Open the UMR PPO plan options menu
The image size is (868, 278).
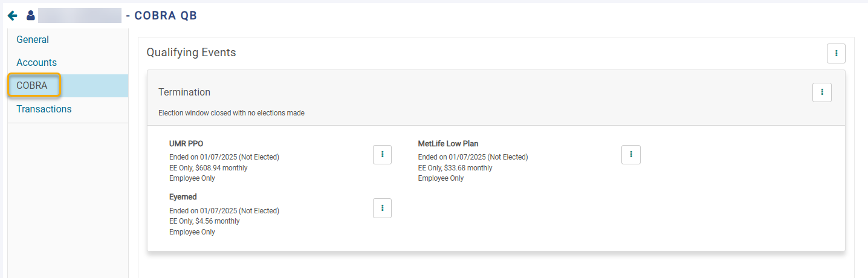click(382, 155)
